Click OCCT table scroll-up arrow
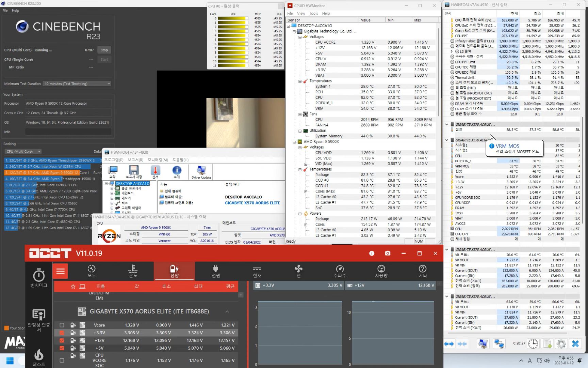 241,295
